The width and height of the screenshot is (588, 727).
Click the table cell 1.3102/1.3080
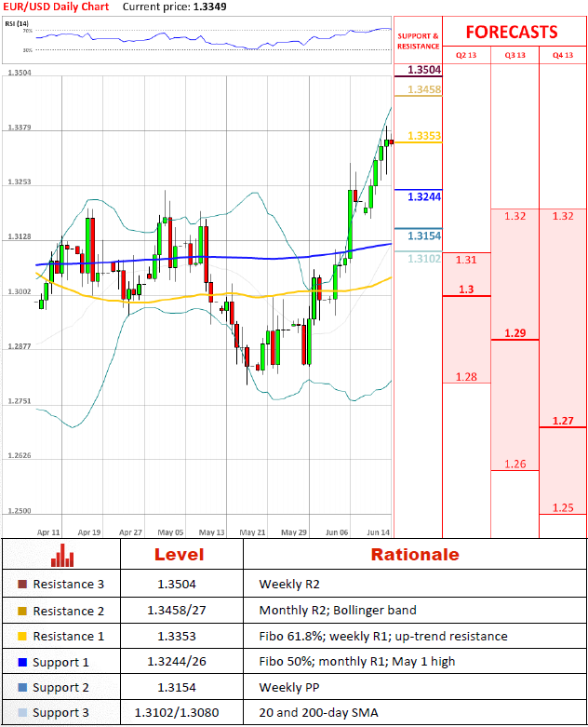tap(177, 712)
